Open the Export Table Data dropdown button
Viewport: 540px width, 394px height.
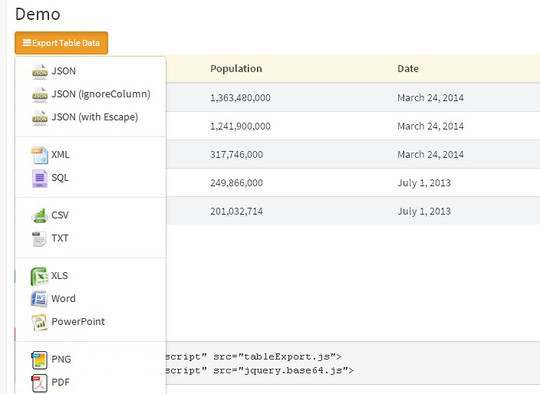pyautogui.click(x=61, y=43)
